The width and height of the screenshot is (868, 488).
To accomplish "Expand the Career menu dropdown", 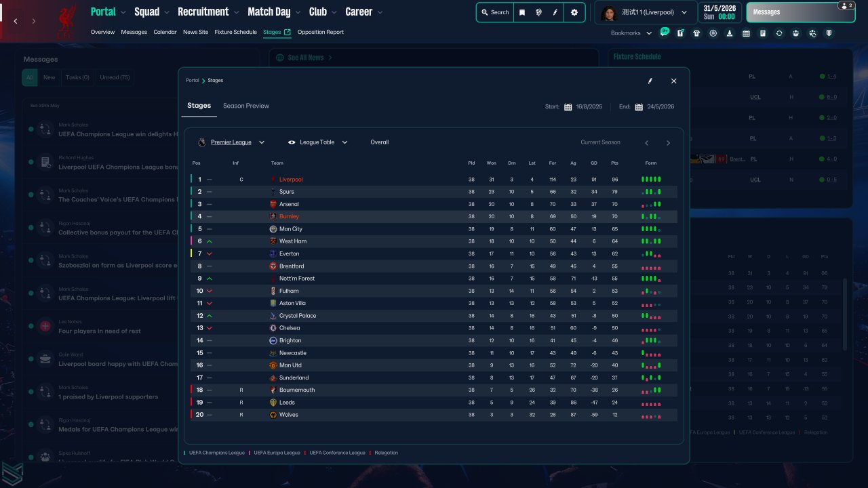I will [380, 12].
